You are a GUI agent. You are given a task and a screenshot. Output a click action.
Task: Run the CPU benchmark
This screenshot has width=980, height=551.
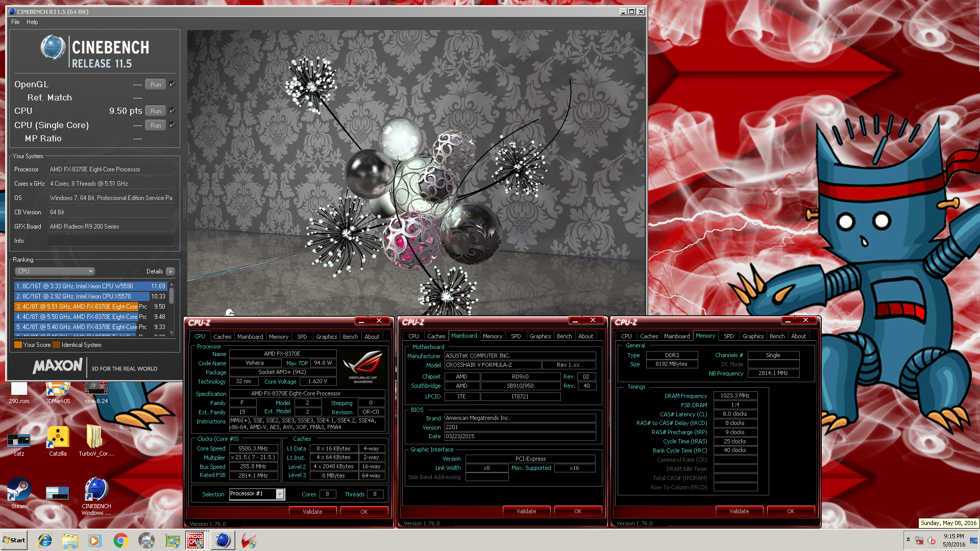click(x=156, y=111)
